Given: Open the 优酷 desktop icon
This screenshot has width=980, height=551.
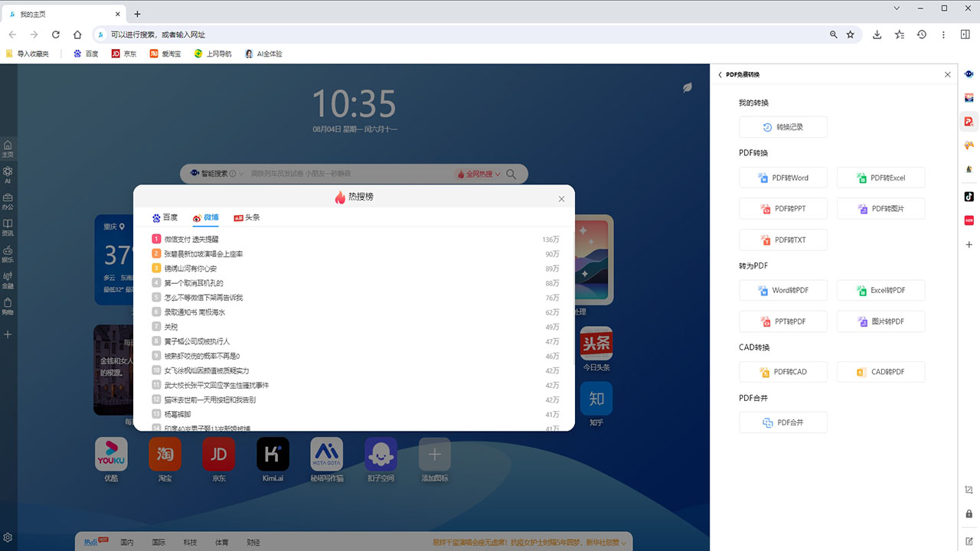Looking at the screenshot, I should click(111, 454).
